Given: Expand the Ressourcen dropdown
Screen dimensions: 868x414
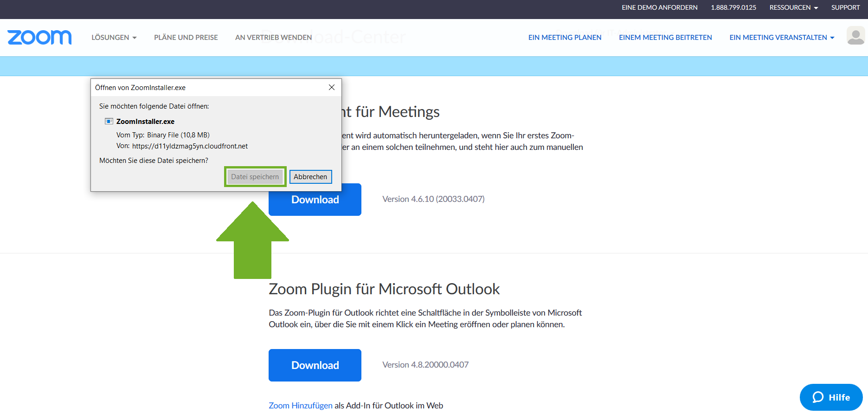Looking at the screenshot, I should (x=793, y=7).
